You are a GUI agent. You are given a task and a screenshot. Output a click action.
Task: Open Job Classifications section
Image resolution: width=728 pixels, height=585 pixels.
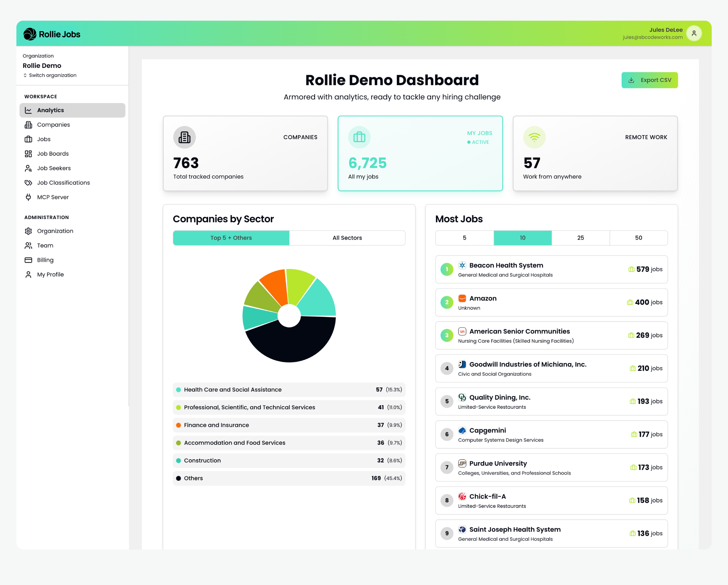[x=72, y=183]
